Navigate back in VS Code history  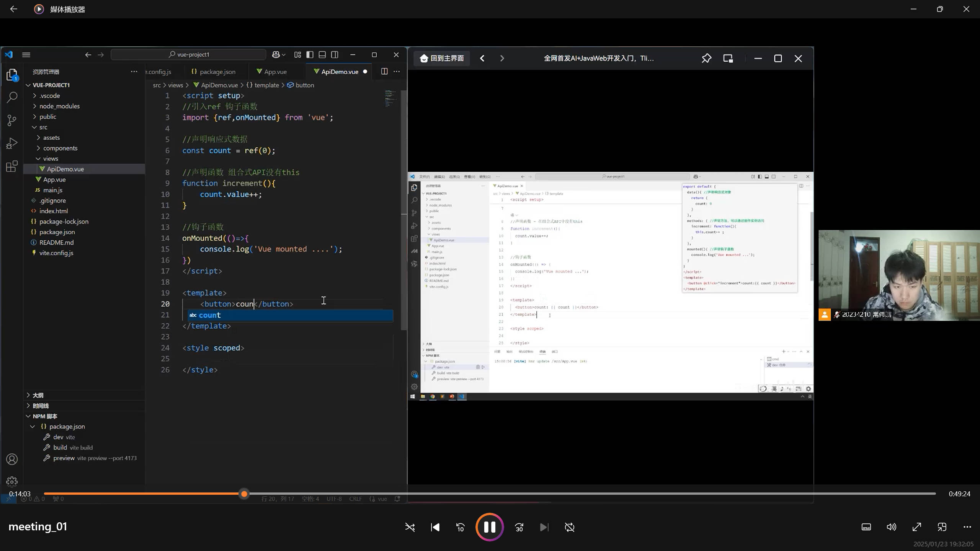click(x=88, y=55)
